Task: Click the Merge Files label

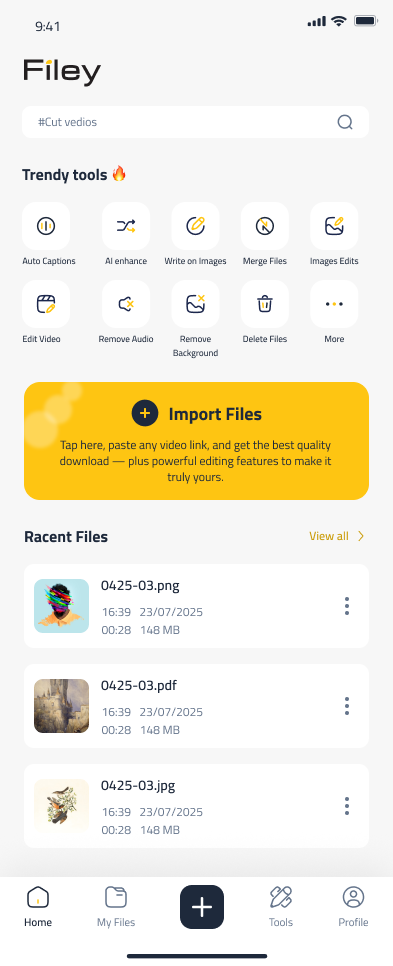Action: [x=265, y=261]
